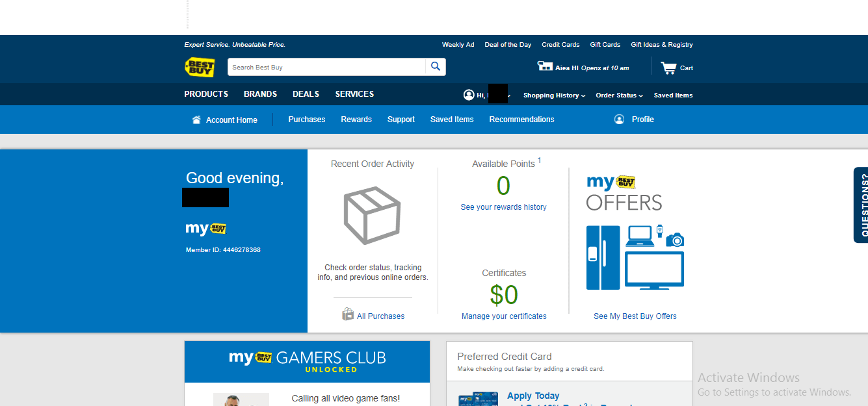Screen dimensions: 868x406
Task: Click the Gamers Club person photo
Action: tap(241, 400)
